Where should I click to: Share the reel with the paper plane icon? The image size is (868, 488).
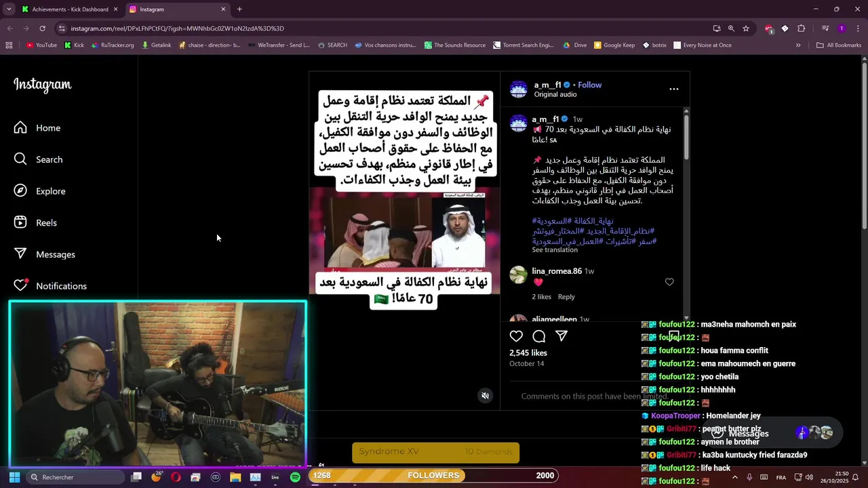pos(561,336)
